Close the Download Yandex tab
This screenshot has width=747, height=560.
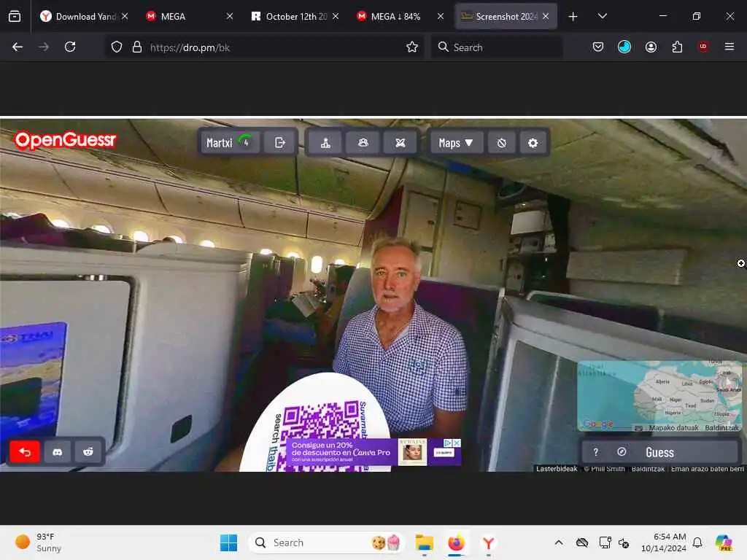(125, 16)
